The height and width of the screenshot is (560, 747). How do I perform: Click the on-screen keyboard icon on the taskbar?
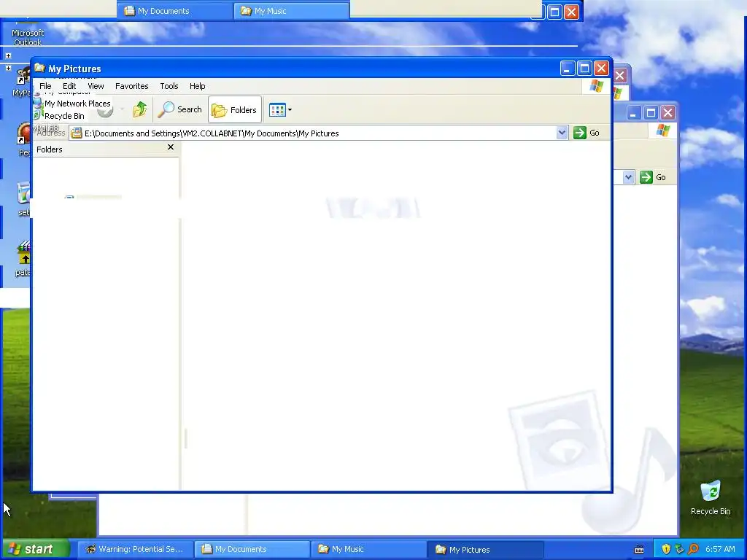(x=639, y=550)
